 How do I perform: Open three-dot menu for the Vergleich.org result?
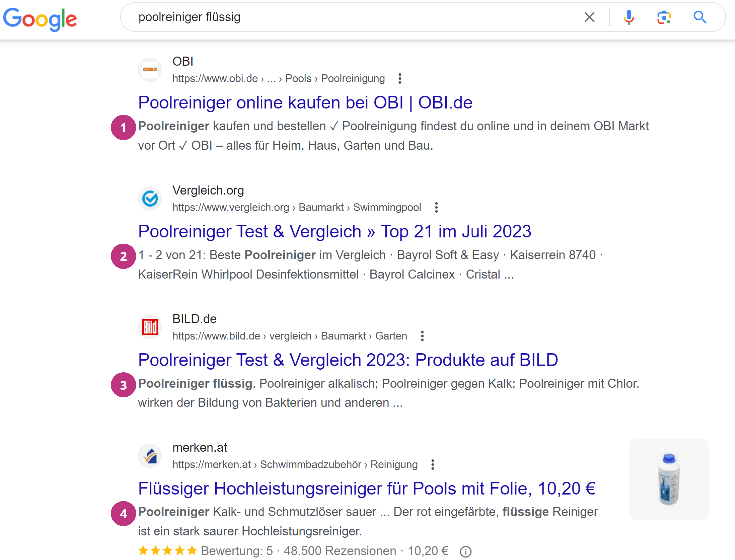[x=436, y=207]
